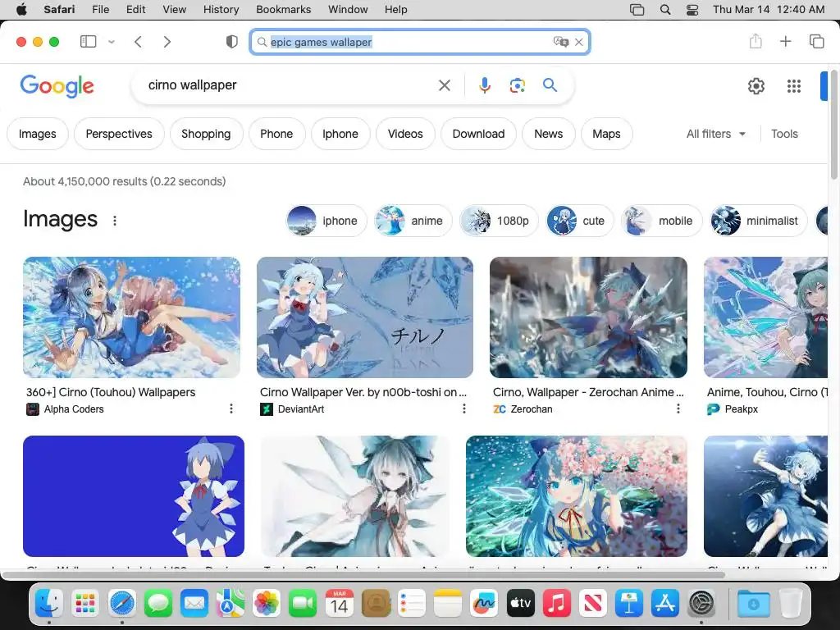Open a new tab with plus icon

point(785,41)
